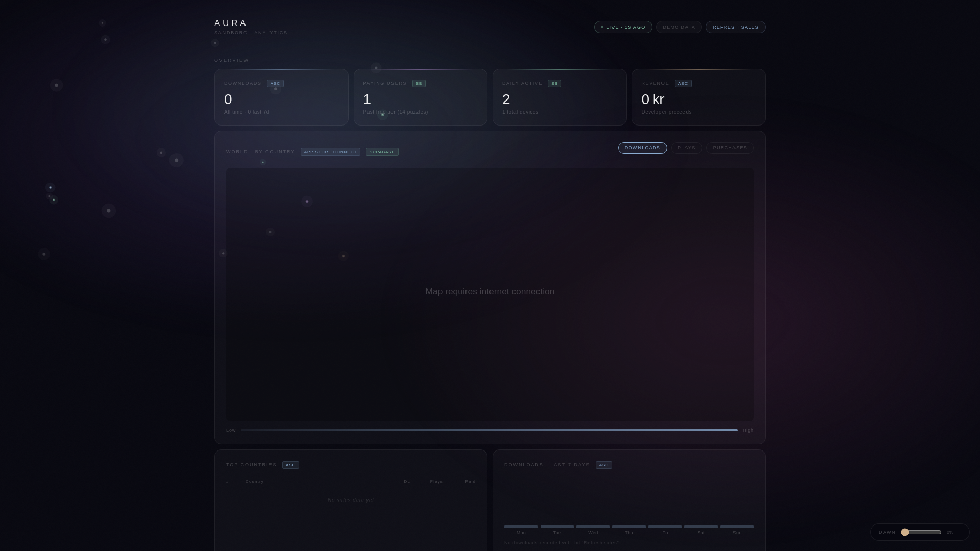Click the ASC badge on Downloads card
Viewport: 980px width, 551px height.
[275, 84]
